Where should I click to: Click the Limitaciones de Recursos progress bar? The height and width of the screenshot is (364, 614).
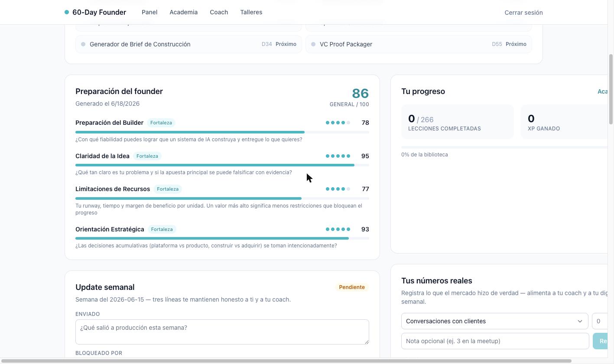pyautogui.click(x=222, y=198)
